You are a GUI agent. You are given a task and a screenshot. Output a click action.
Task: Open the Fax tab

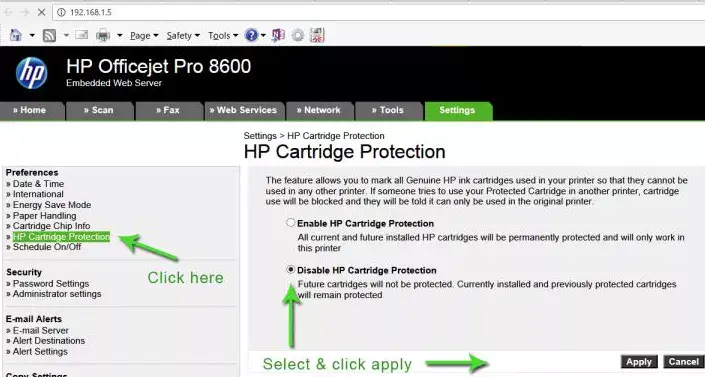point(169,111)
